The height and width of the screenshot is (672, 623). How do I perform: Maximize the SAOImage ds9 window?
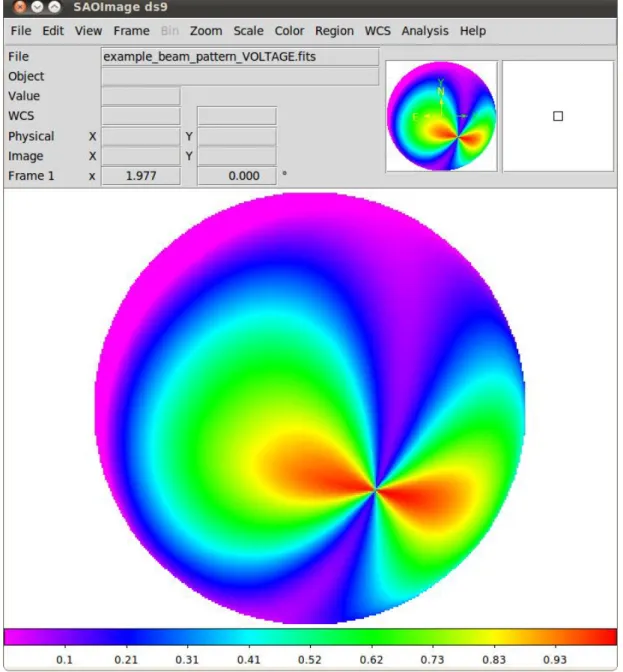(54, 7)
